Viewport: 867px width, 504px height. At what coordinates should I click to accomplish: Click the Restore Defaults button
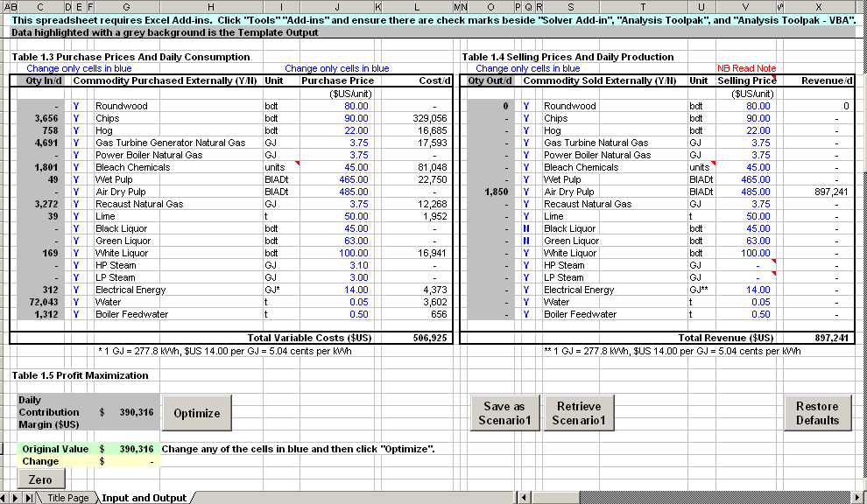(x=817, y=413)
